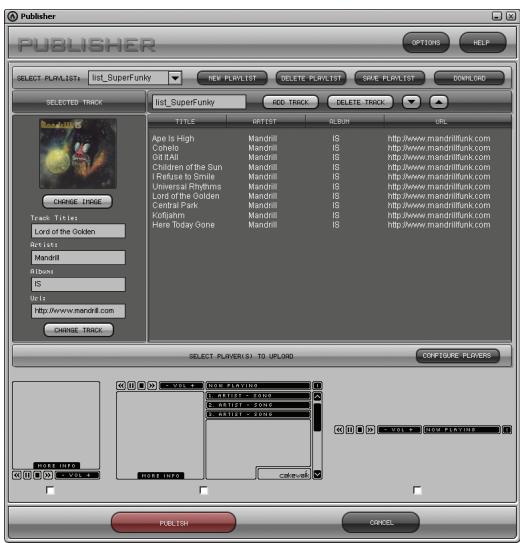Click CHANGE IMAGE under album art
This screenshot has width=520, height=543.
click(78, 202)
